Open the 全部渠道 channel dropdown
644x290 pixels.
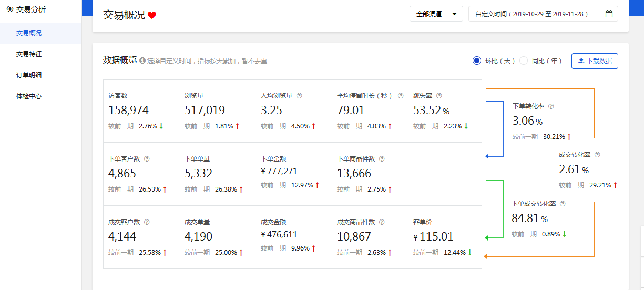tap(436, 14)
